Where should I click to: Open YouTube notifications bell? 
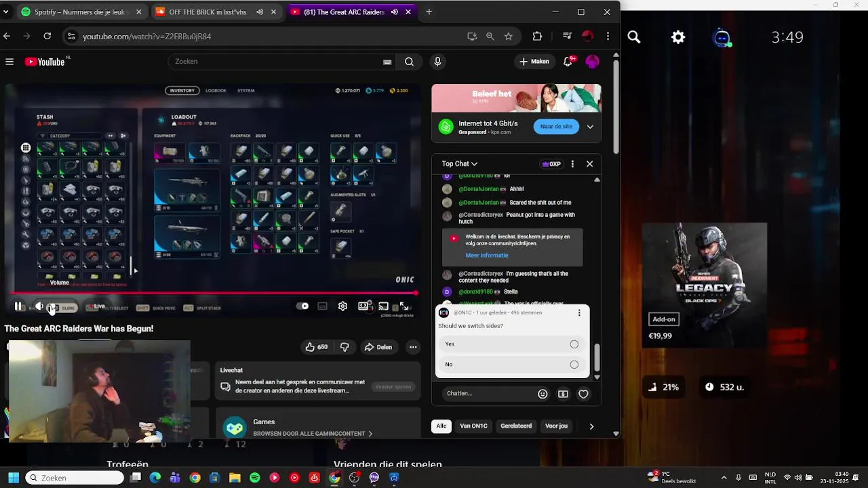tap(568, 62)
